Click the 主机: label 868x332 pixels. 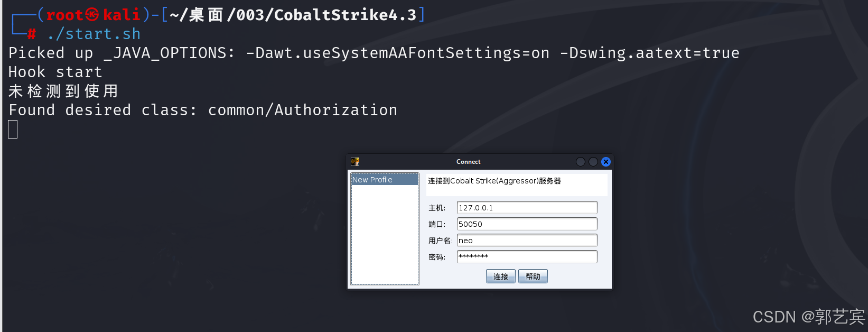(x=437, y=208)
